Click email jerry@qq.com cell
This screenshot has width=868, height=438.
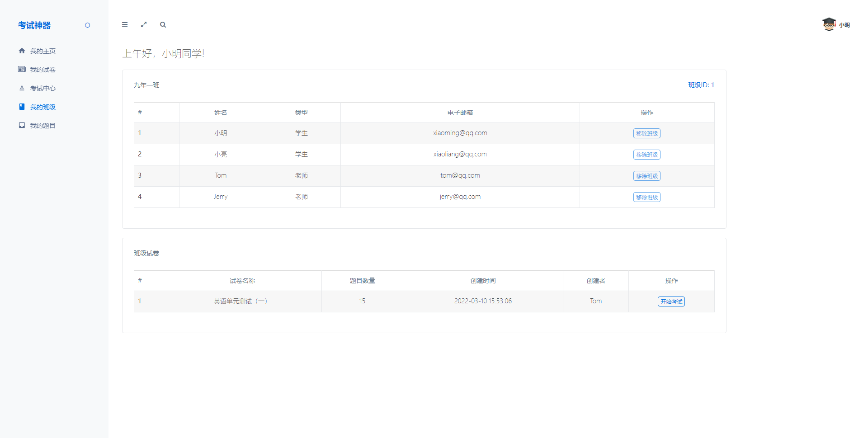coord(460,197)
